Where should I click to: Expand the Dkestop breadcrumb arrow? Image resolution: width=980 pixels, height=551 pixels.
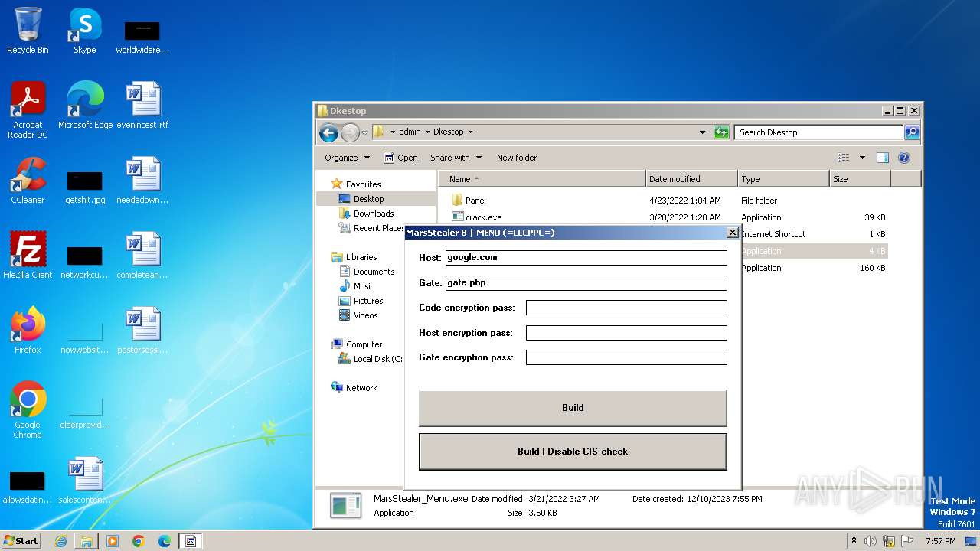[x=470, y=132]
